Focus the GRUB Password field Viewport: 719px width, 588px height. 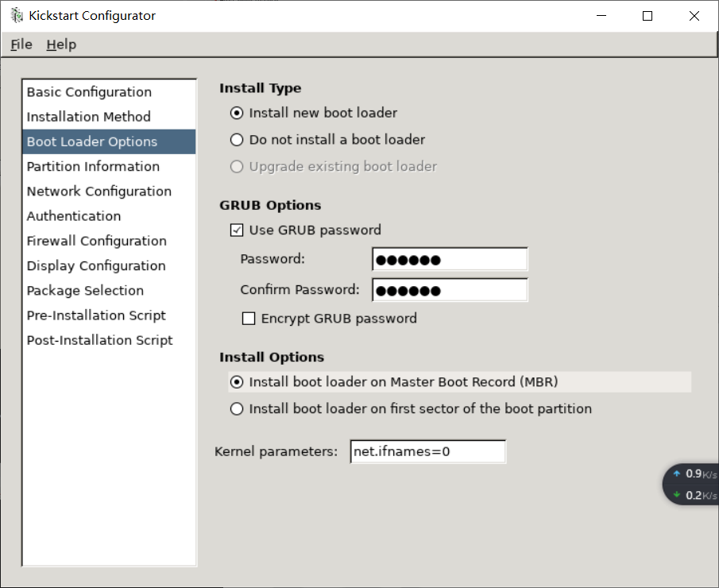tap(450, 259)
